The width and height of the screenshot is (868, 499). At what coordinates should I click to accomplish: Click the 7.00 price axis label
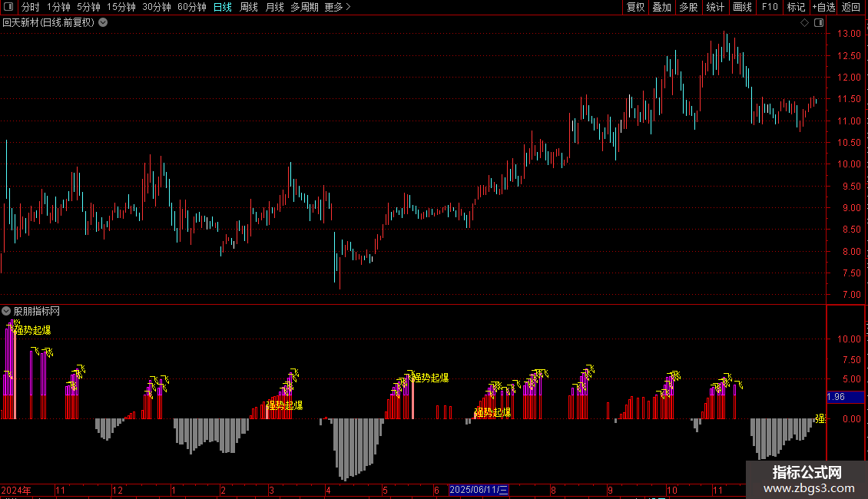point(851,295)
